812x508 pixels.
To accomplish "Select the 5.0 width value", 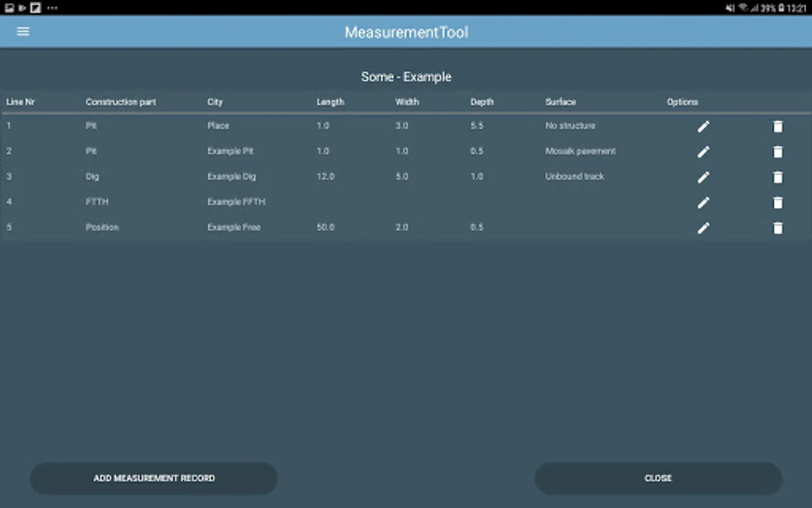I will (401, 177).
